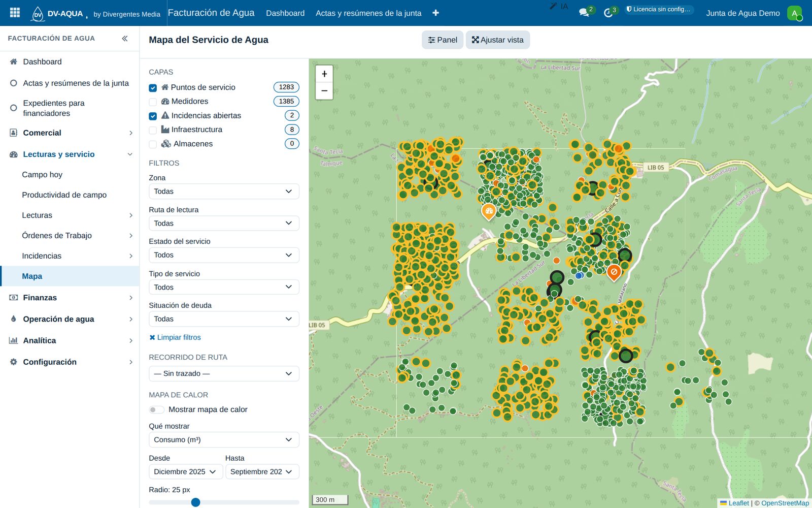
Task: Click the blue dot marker on map
Action: (x=579, y=276)
